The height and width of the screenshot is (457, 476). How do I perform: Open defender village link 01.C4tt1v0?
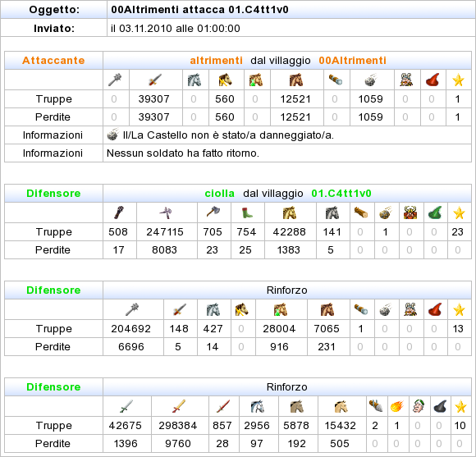coord(341,194)
